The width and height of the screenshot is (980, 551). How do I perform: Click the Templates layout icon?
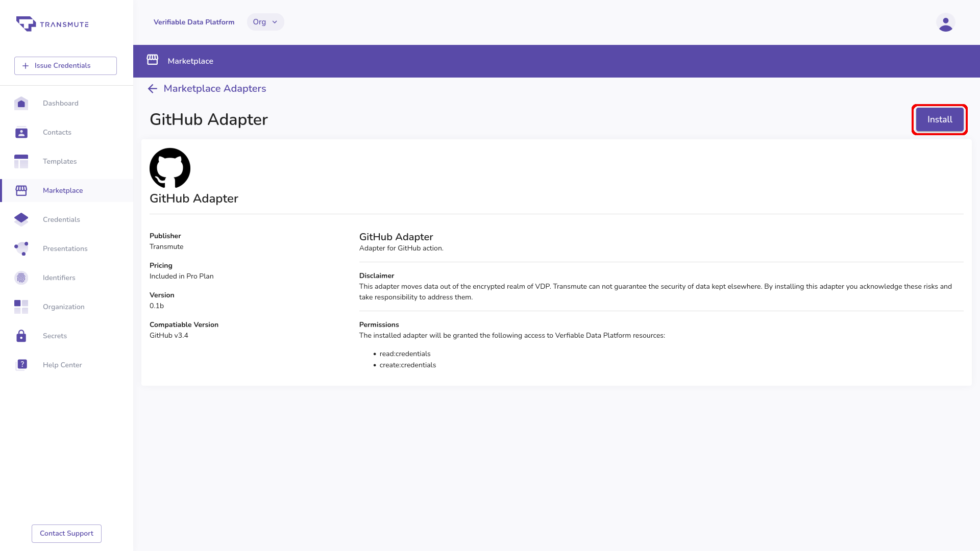click(21, 161)
